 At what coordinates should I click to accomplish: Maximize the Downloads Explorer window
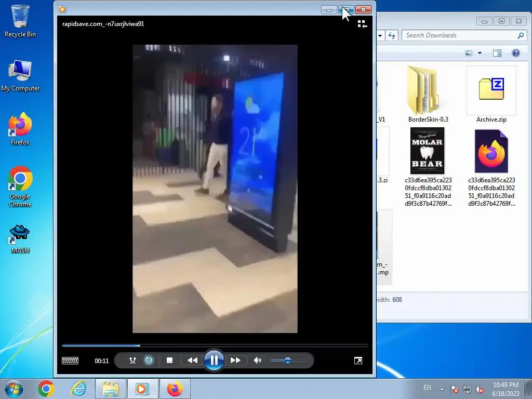pos(501,21)
